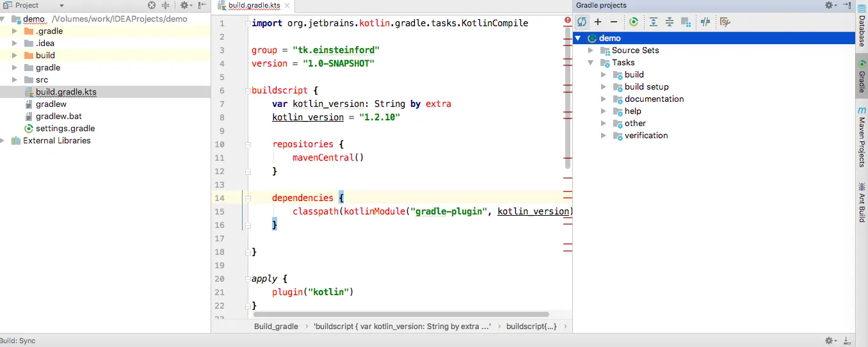Expand the help task group
This screenshot has width=868, height=347.
(603, 111)
